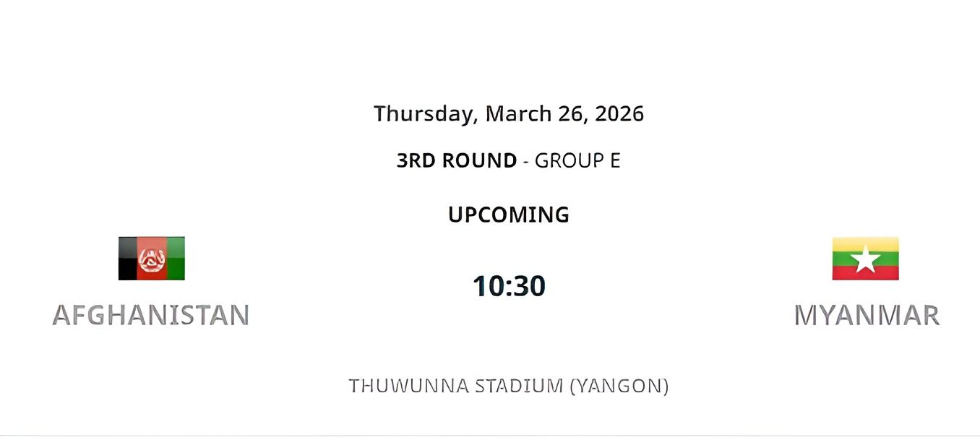
Task: Click the (YANGON) city label
Action: (x=619, y=386)
